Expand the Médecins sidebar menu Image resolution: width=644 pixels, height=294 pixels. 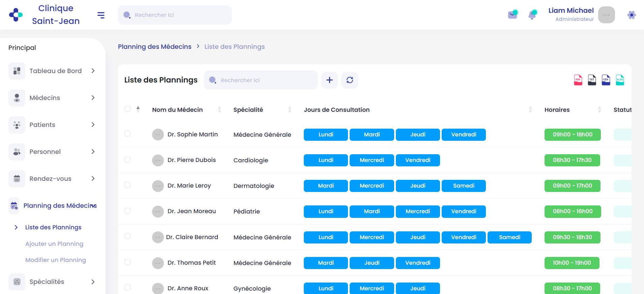(52, 98)
